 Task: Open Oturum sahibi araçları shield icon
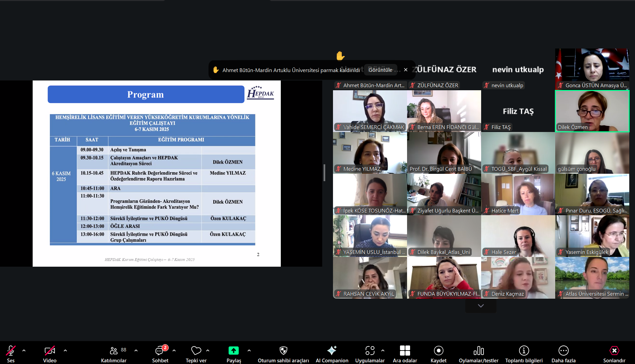(x=283, y=351)
